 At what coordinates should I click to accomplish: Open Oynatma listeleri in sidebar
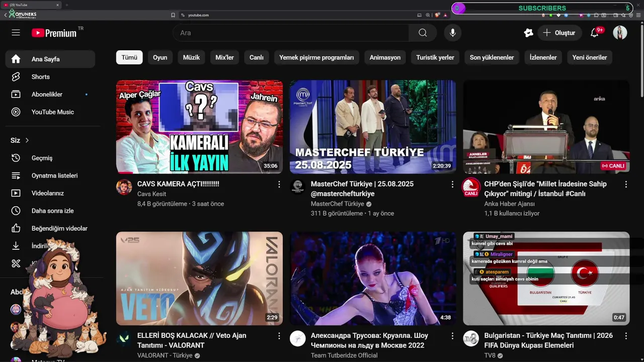click(x=50, y=175)
